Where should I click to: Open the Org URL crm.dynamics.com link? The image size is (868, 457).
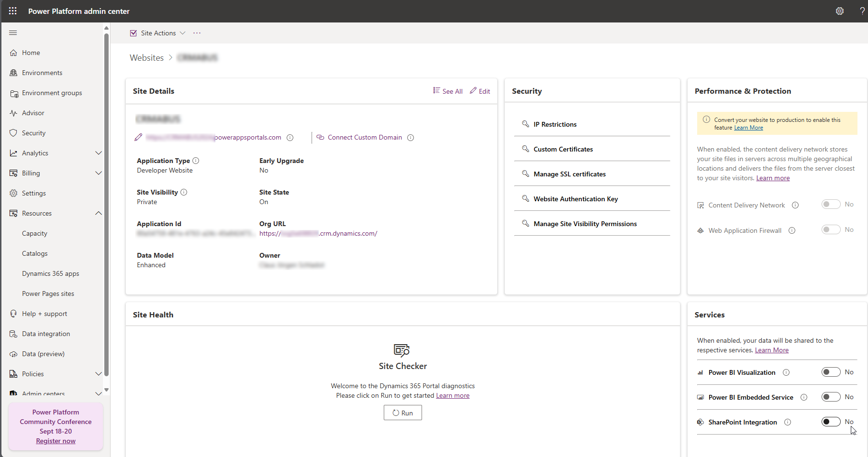click(x=318, y=234)
